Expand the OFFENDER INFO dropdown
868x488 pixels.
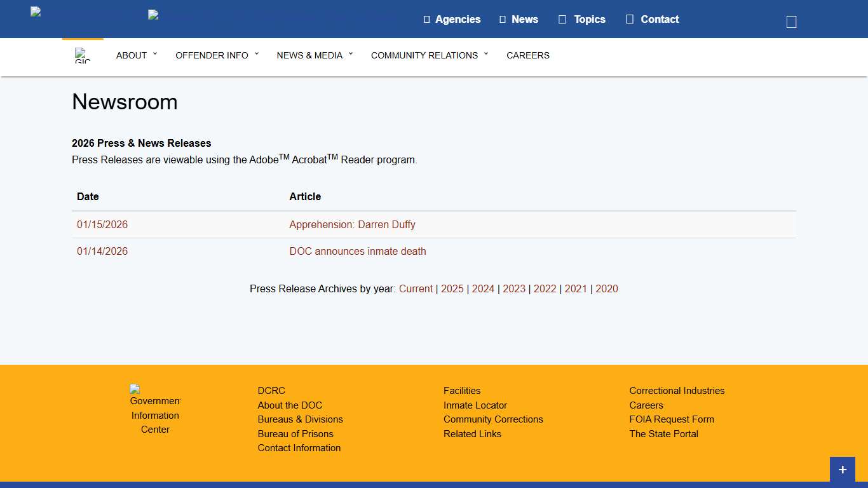pos(217,55)
